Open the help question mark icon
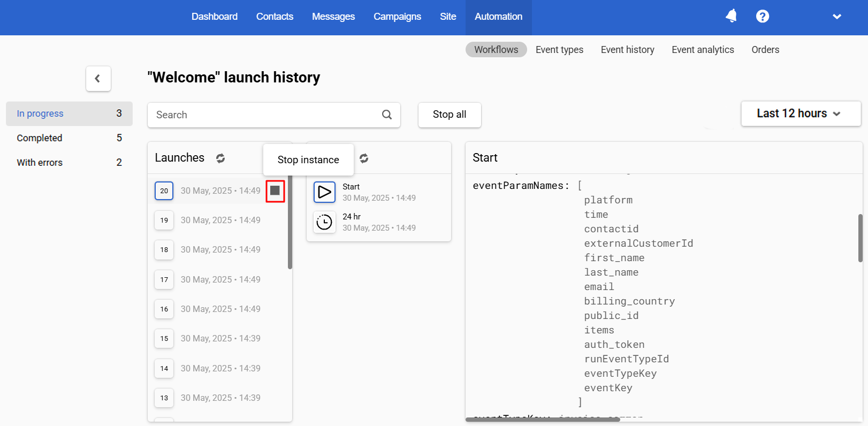The width and height of the screenshot is (868, 426). 763,17
